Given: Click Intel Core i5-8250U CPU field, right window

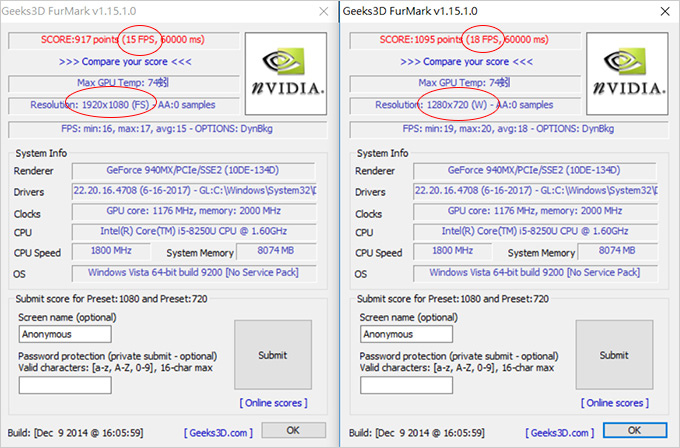Looking at the screenshot, I should 536,231.
